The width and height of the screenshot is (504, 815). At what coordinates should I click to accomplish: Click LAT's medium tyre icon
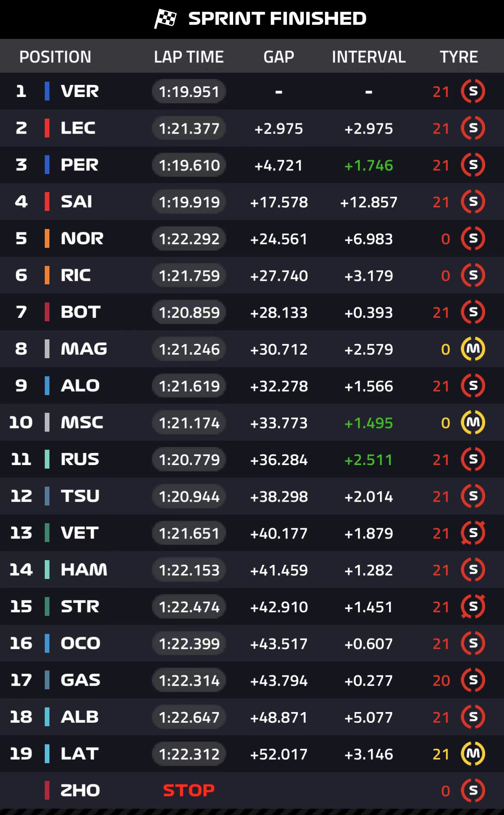point(473,753)
